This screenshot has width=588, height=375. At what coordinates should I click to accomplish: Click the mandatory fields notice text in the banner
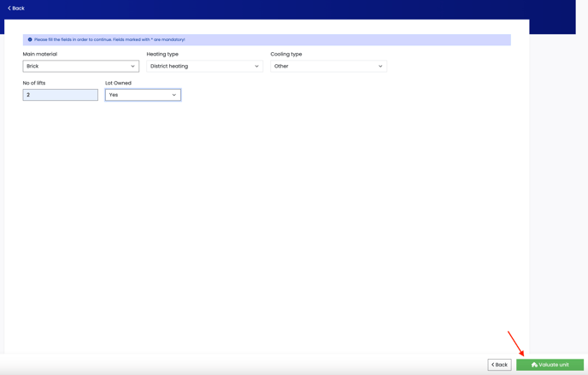[109, 39]
